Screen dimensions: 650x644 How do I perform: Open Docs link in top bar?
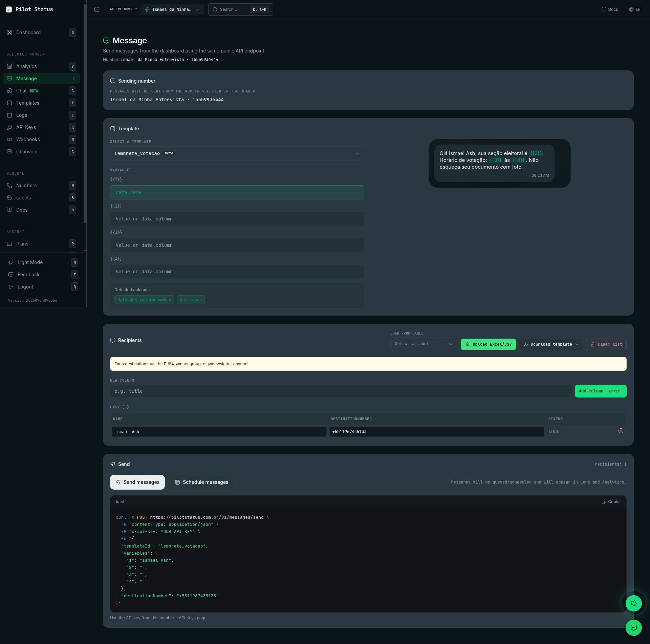click(610, 9)
